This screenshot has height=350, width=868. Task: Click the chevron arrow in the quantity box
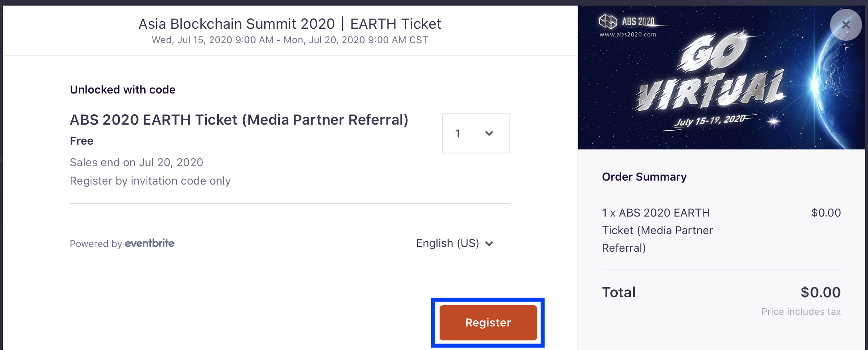[x=489, y=133]
